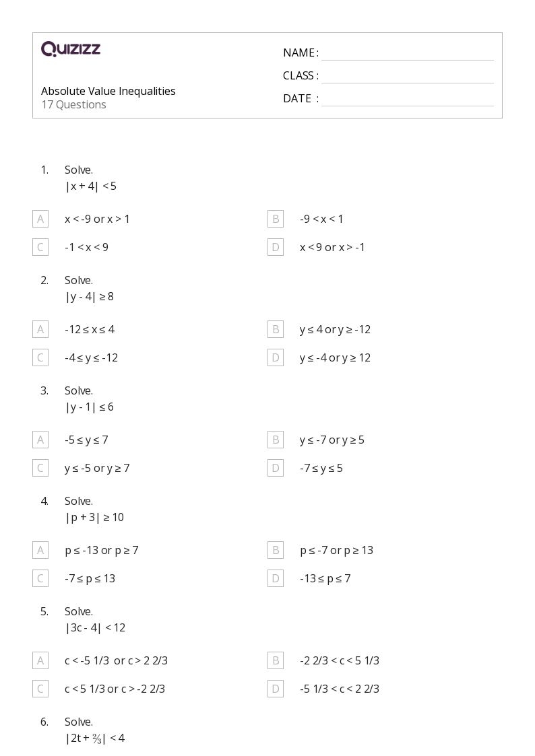Screen dimensions: 535x756
Task: Tick box C for '-1 < x < 9'
Action: point(40,247)
